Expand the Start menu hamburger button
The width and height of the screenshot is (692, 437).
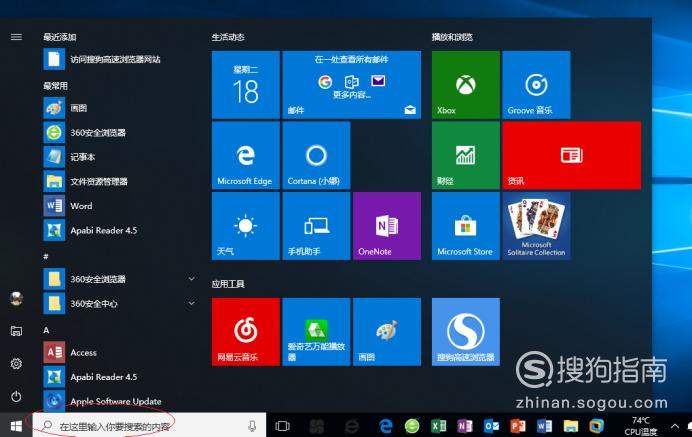pos(16,37)
